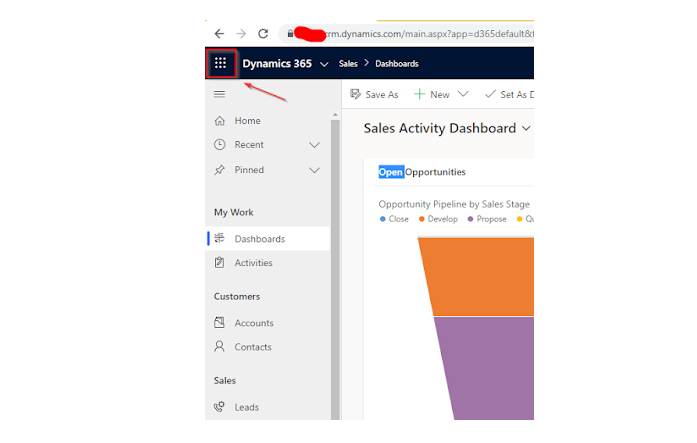Select Dashboards in the sidebar
697x443 pixels.
click(x=259, y=239)
